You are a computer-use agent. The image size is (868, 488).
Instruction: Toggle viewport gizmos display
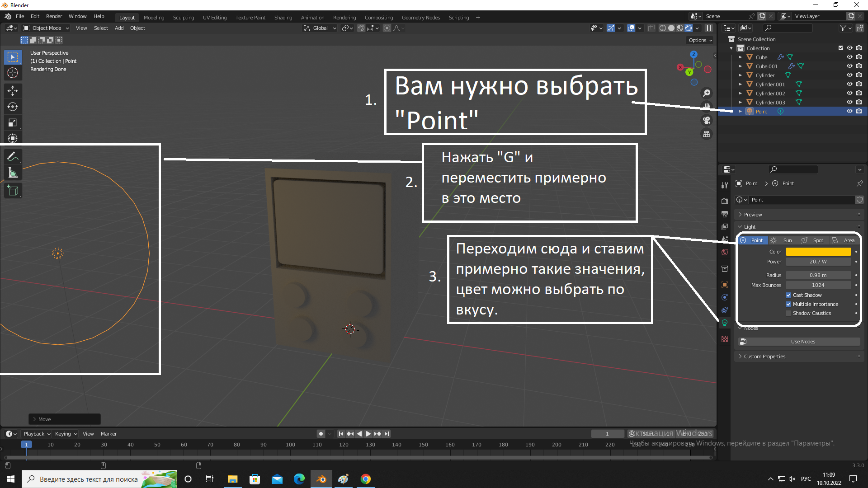point(610,28)
